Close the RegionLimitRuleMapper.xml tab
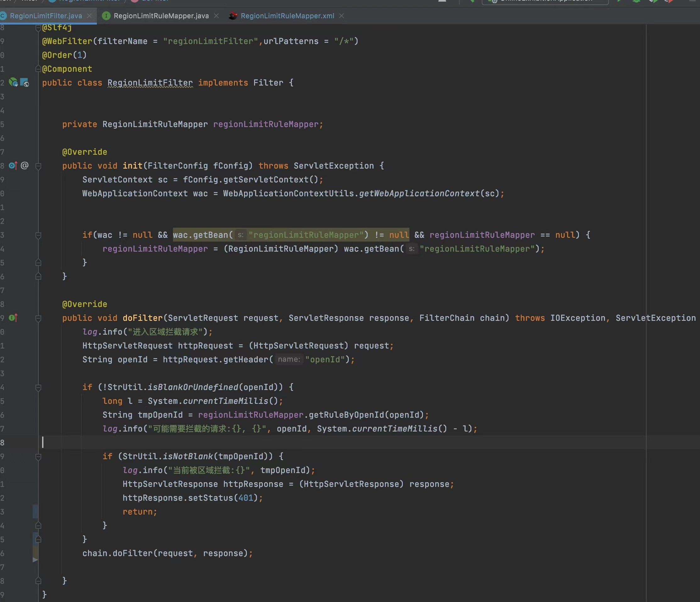The image size is (700, 602). [342, 15]
